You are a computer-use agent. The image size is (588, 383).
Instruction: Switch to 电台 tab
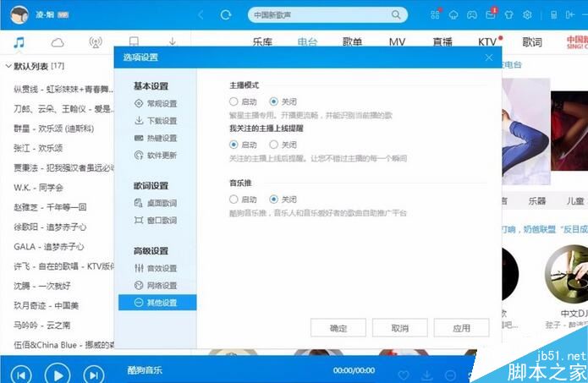[x=307, y=42]
